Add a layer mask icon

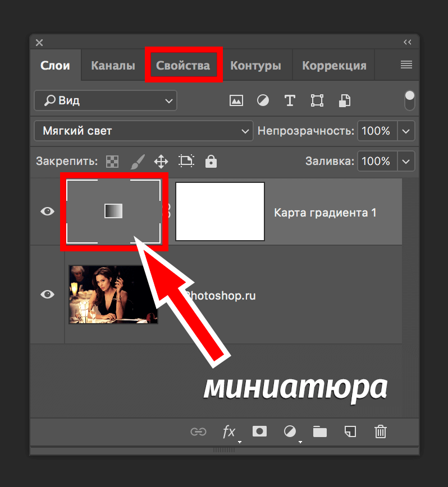point(259,431)
